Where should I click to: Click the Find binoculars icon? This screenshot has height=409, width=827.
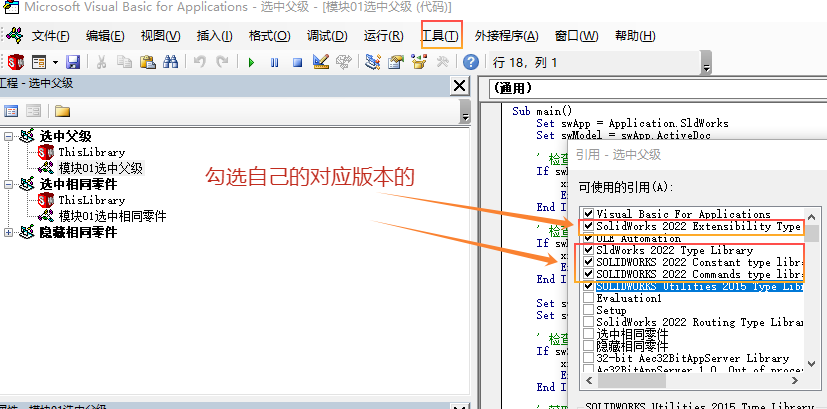click(171, 62)
